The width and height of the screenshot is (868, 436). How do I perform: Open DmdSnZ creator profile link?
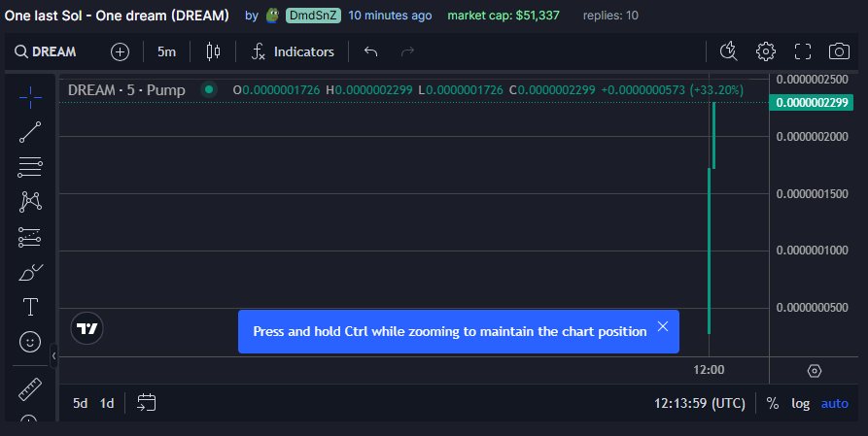click(x=313, y=16)
